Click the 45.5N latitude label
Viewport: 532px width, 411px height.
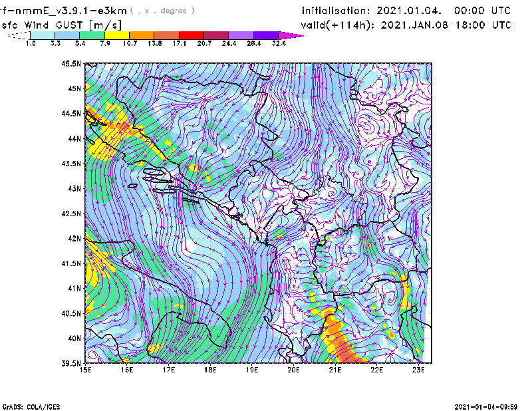(x=71, y=63)
